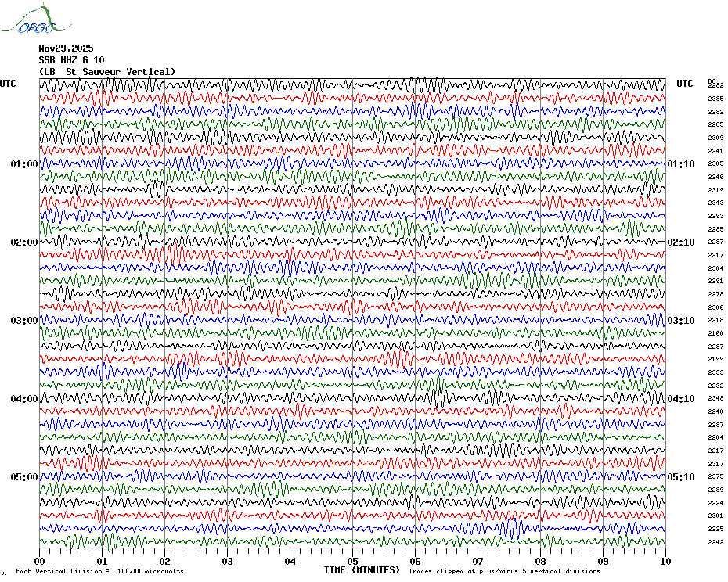Image resolution: width=728 pixels, height=582 pixels.
Task: Click the DC value 2246
Action: point(715,177)
